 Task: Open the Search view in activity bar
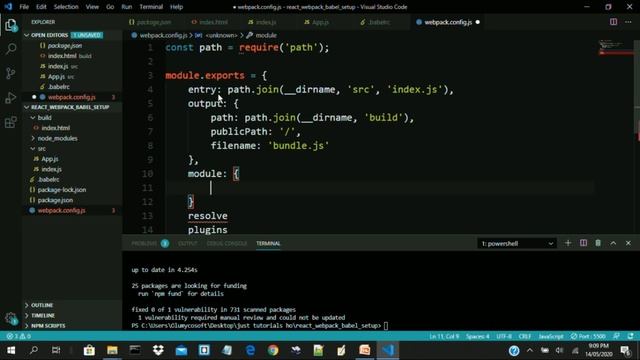[11, 49]
